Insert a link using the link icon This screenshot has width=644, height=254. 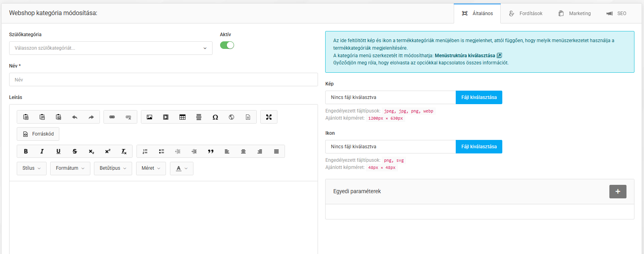tap(112, 117)
